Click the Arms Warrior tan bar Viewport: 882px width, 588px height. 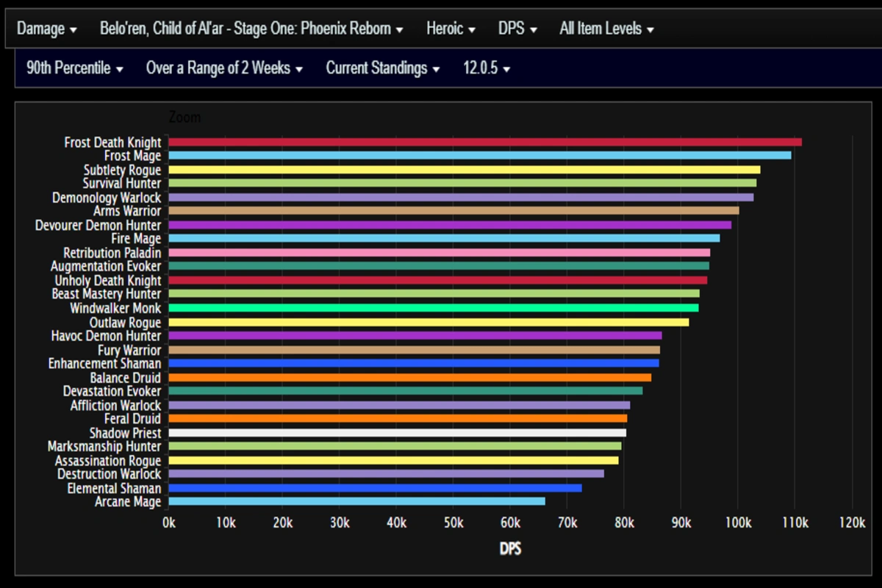pyautogui.click(x=454, y=210)
